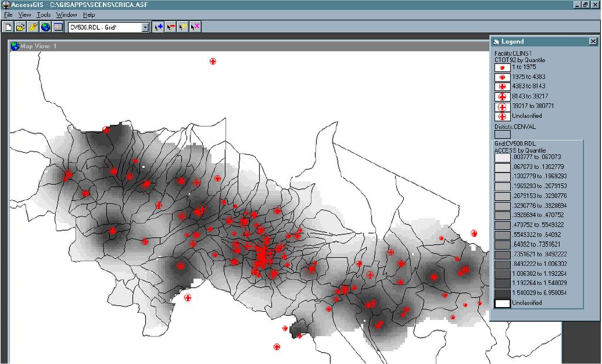Open the View menu
602x364 pixels.
click(25, 15)
